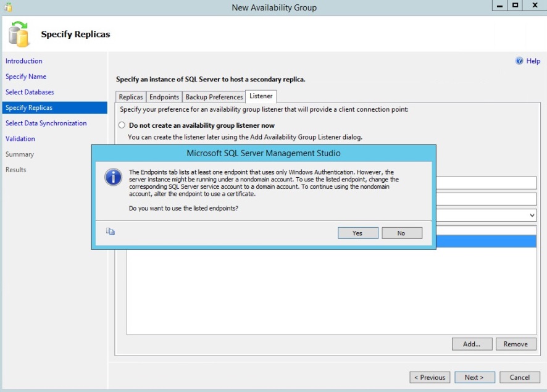Select the highlighted blue list row
This screenshot has width=547, height=392.
coord(486,241)
